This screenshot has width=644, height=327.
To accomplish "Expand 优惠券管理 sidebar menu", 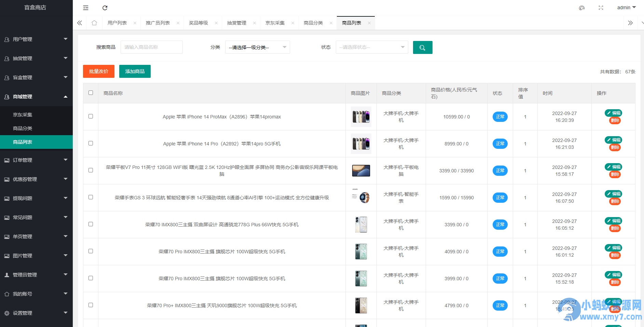I will [x=36, y=179].
